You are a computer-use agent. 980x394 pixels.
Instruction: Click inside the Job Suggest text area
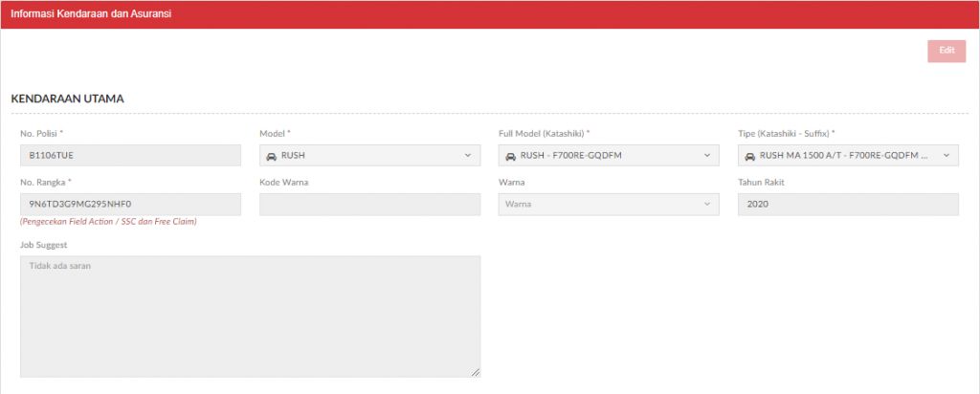(x=250, y=317)
